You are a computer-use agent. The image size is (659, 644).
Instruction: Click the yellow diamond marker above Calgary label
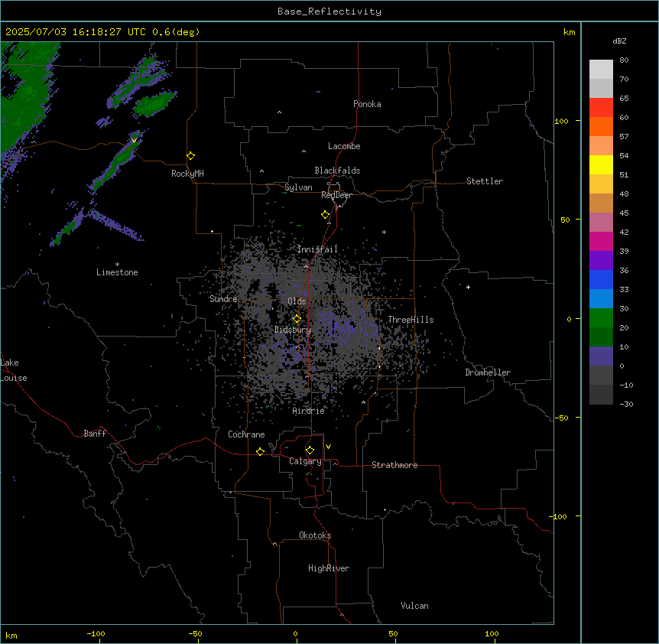pyautogui.click(x=310, y=450)
